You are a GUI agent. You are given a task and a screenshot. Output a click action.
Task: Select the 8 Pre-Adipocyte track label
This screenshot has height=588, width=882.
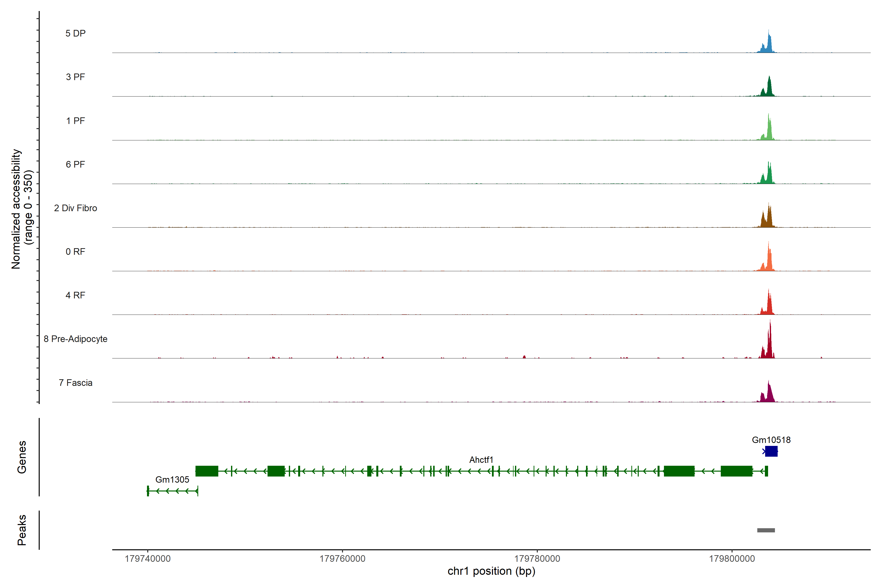click(75, 339)
